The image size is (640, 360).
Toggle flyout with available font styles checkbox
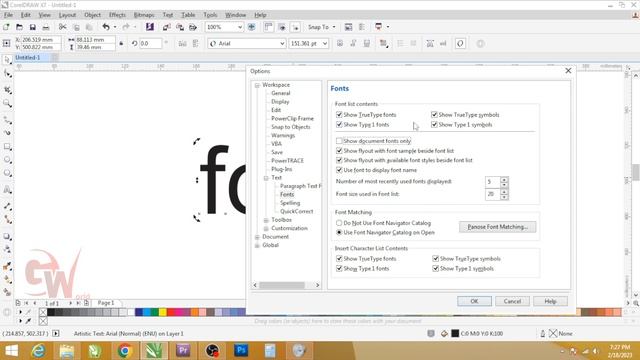pyautogui.click(x=339, y=160)
